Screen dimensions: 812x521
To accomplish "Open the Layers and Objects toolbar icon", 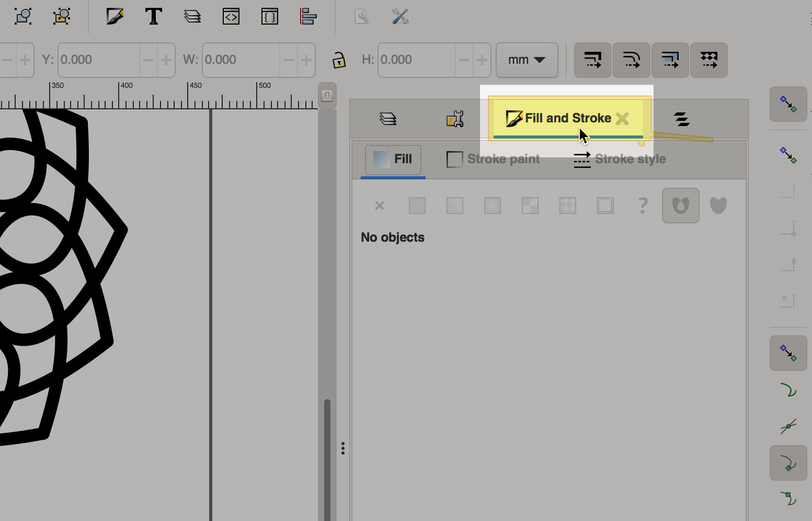I will pyautogui.click(x=192, y=17).
